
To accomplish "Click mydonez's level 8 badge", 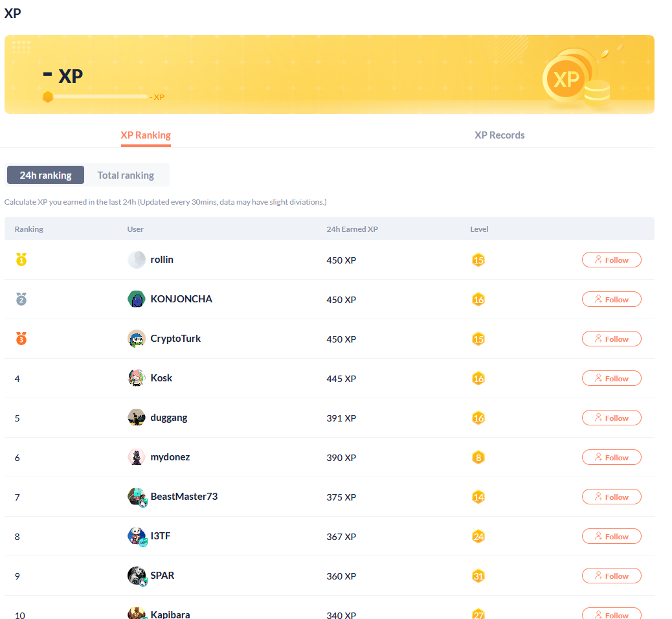I will (x=478, y=457).
